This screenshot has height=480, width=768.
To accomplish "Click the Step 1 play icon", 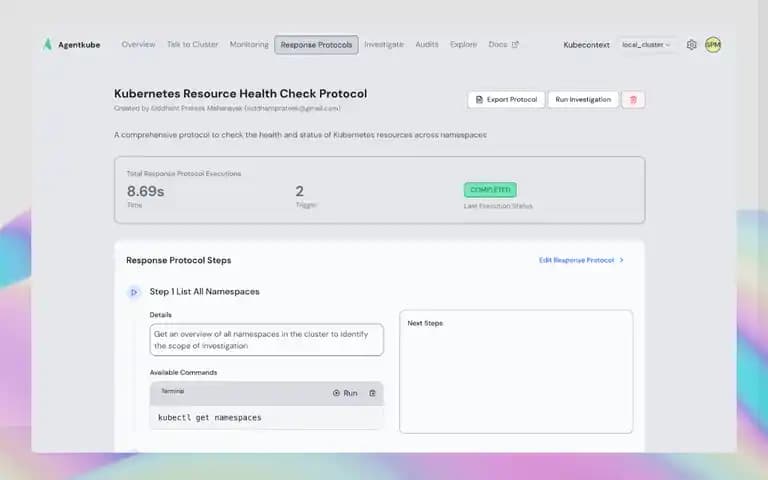I will [134, 292].
